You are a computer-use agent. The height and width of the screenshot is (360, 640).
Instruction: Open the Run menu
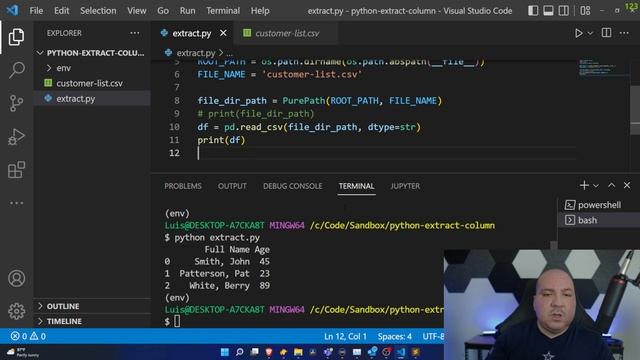click(187, 11)
